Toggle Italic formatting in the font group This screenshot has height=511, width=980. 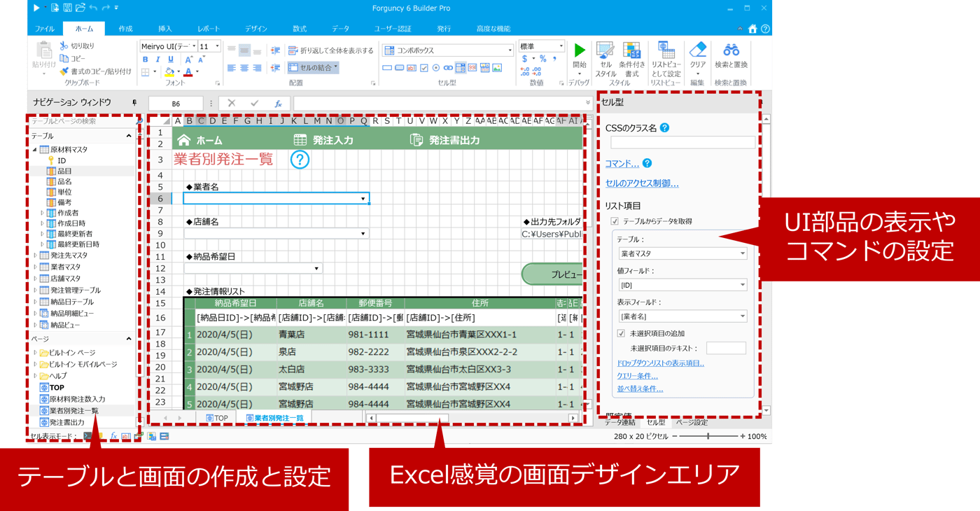click(x=158, y=60)
